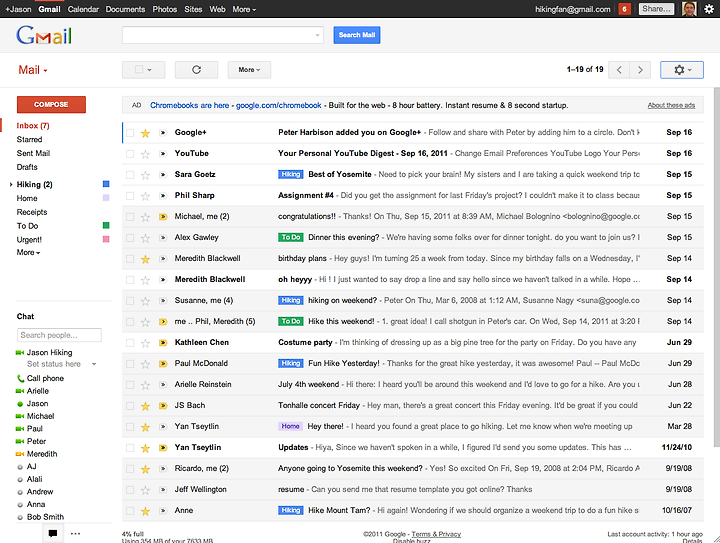This screenshot has width=720, height=543.
Task: Check the Kathleen Chen email checkbox
Action: tap(130, 343)
